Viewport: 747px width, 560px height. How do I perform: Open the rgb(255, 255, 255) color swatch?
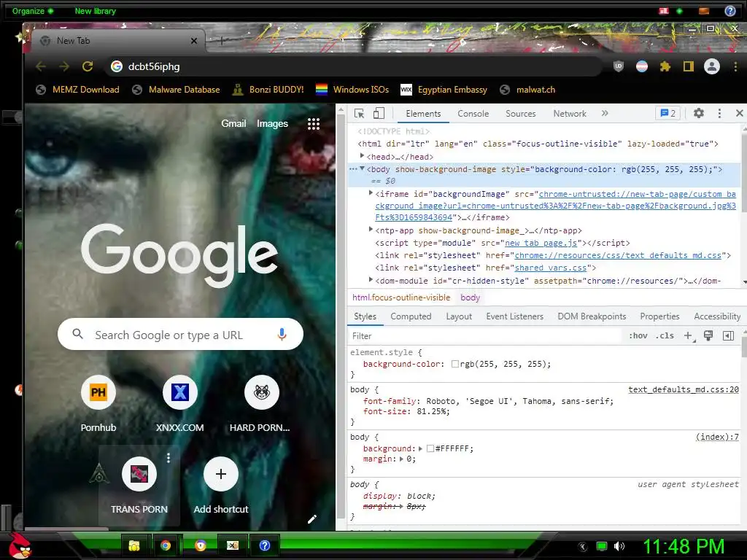pyautogui.click(x=455, y=365)
